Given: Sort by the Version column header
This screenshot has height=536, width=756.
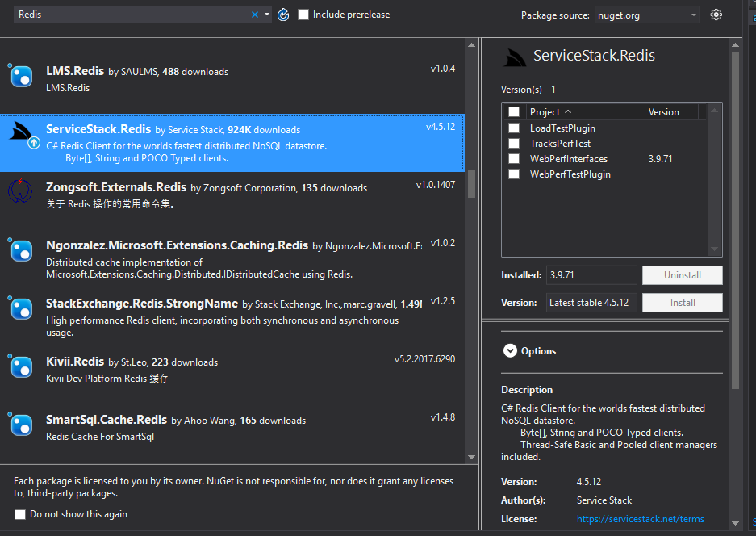Looking at the screenshot, I should 671,112.
